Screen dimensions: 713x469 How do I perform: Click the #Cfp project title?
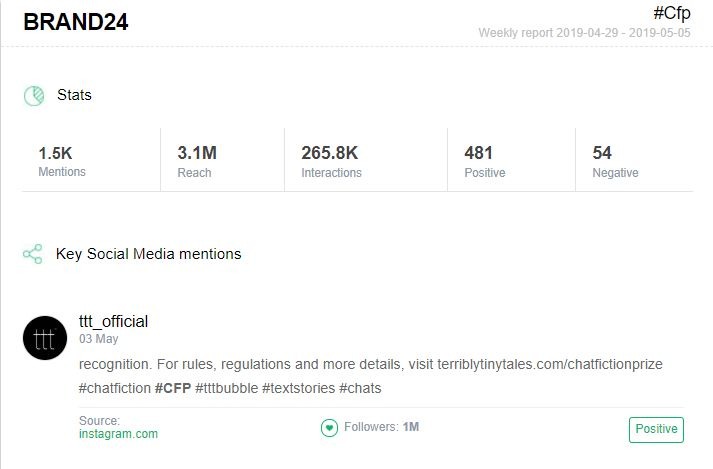671,13
